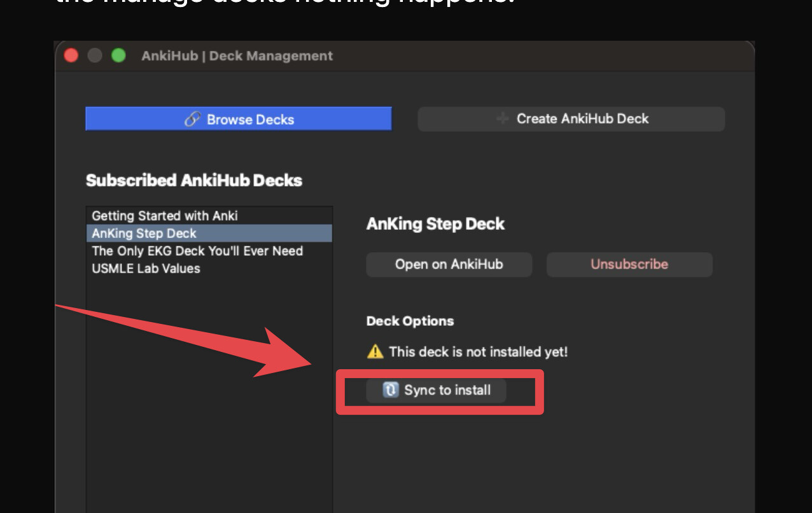
Task: Click the Subscribed AnkiHub Decks heading
Action: [194, 180]
